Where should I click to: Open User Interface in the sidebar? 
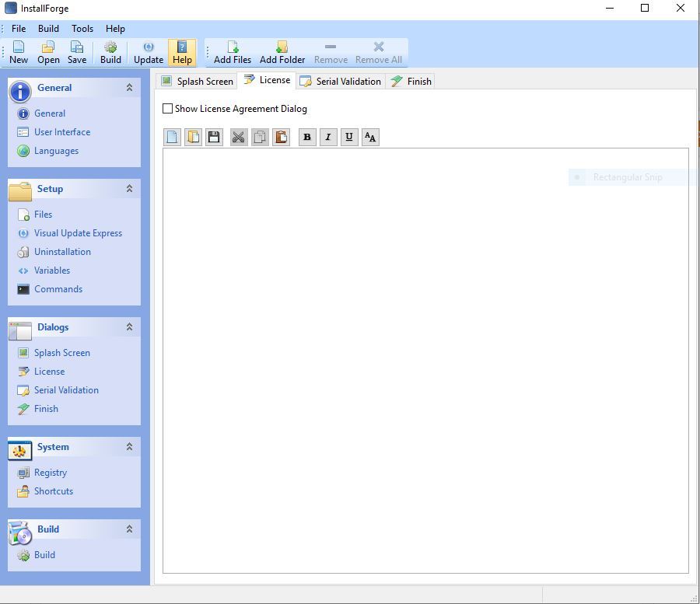62,132
